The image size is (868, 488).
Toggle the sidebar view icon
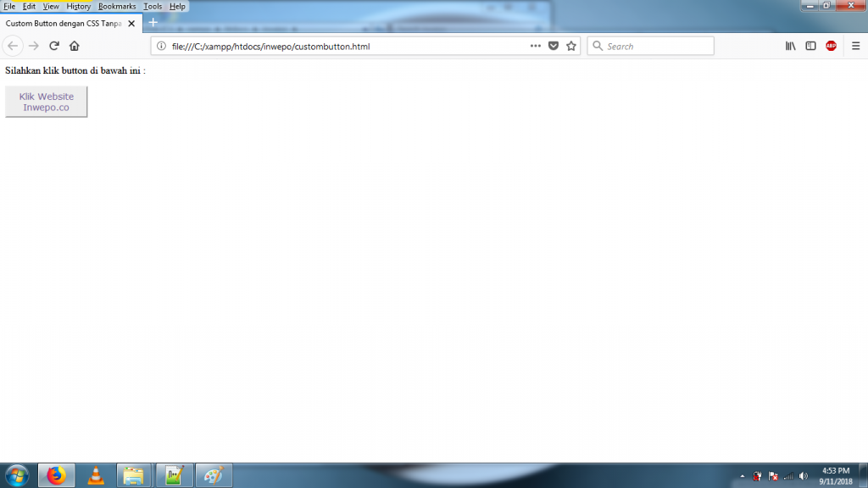tap(810, 46)
